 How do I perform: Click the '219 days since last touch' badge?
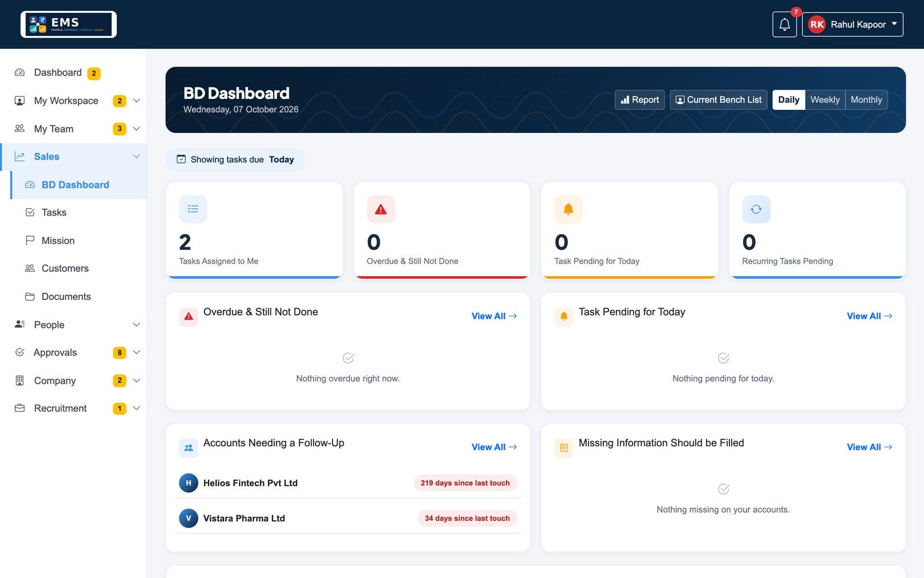click(465, 483)
